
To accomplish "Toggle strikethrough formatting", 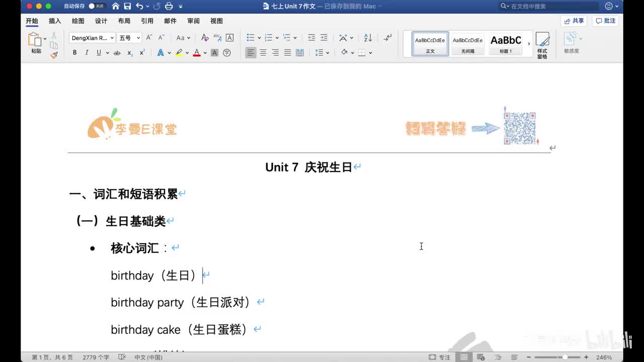I will (117, 53).
